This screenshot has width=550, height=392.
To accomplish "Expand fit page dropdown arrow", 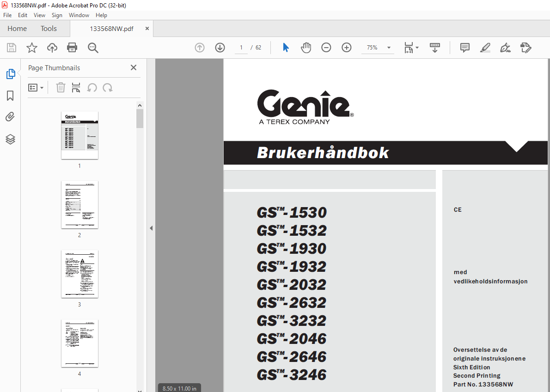I will click(417, 47).
